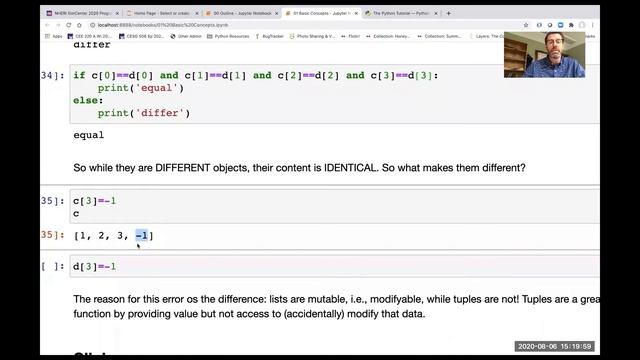The width and height of the screenshot is (640, 360).
Task: Click the browser back arrow
Action: (47, 25)
